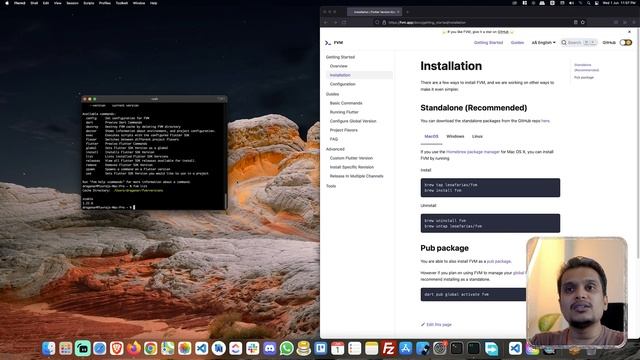Screen dimensions: 640x360
Task: Switch to the Linux install tab
Action: pyautogui.click(x=477, y=136)
